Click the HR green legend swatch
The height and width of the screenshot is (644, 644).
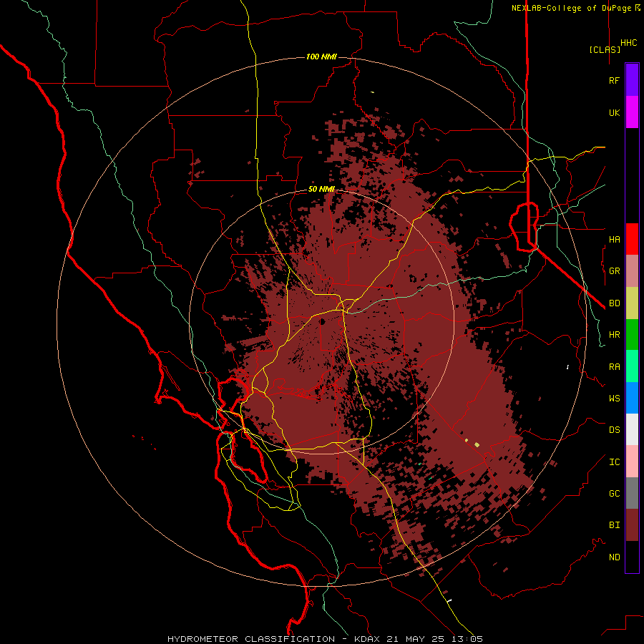coord(632,335)
